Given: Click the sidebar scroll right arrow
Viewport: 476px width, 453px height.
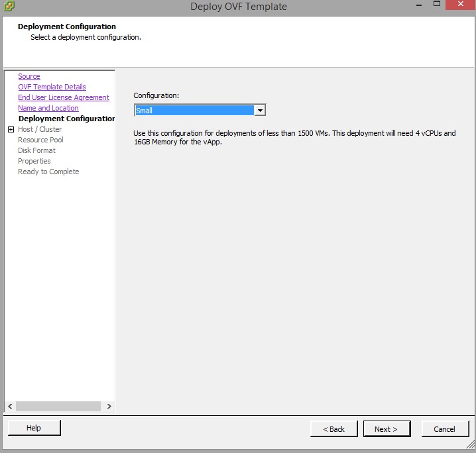Looking at the screenshot, I should (109, 406).
